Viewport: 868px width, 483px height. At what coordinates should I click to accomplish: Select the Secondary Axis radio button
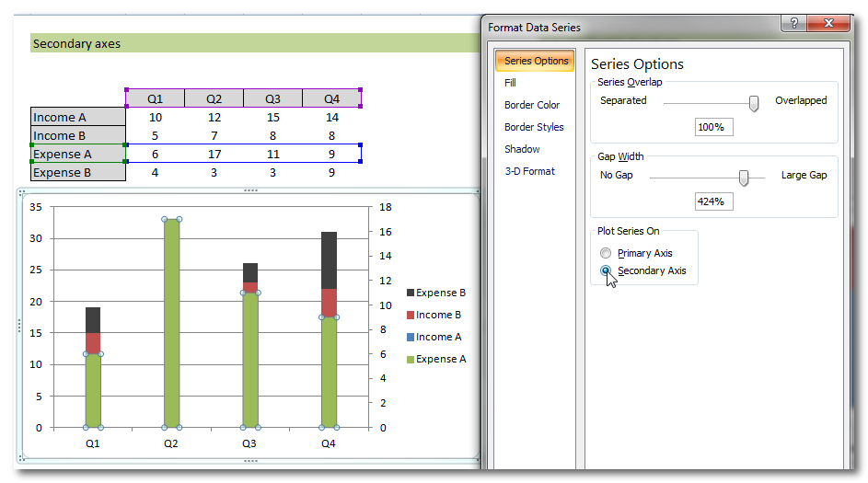point(605,270)
